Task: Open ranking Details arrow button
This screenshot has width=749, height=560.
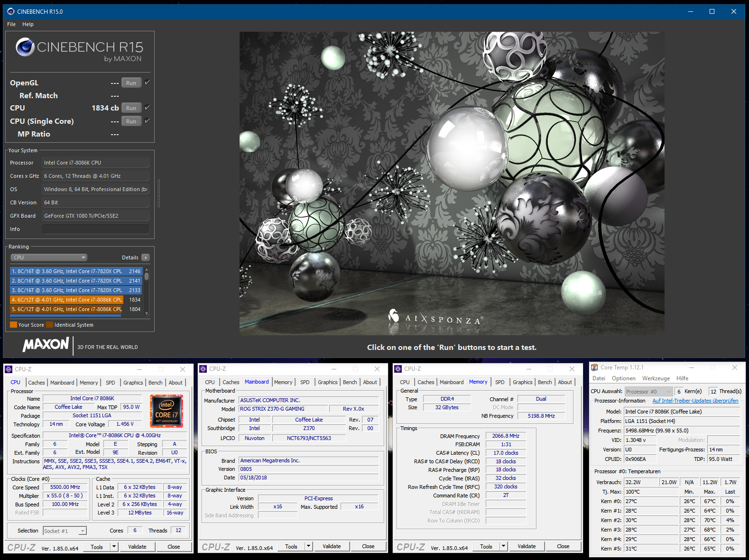Action: [146, 257]
